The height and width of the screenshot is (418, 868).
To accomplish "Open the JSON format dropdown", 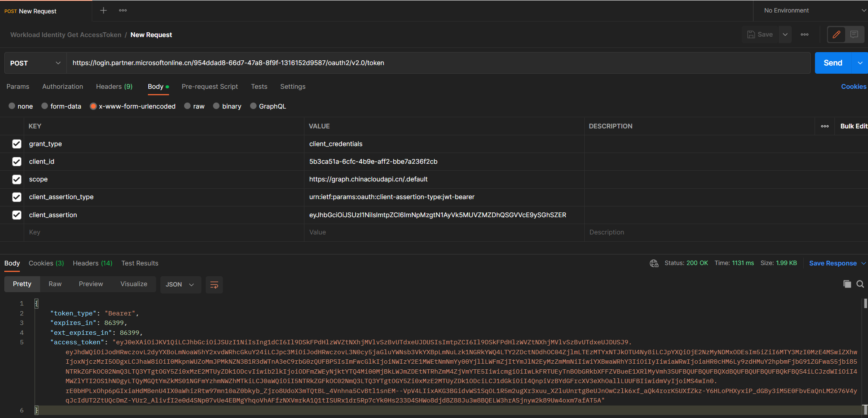I will pyautogui.click(x=180, y=284).
